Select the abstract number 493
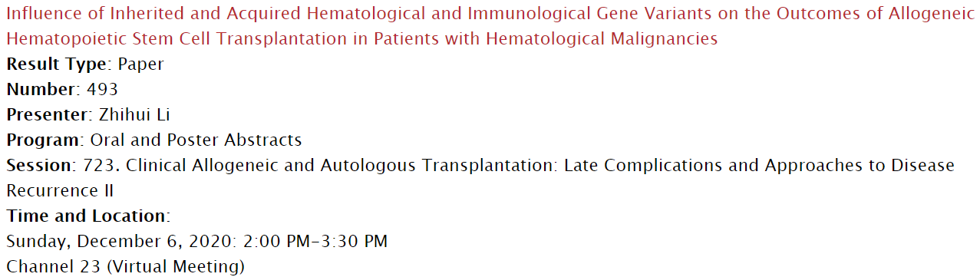This screenshot has height=277, width=980. (x=102, y=89)
